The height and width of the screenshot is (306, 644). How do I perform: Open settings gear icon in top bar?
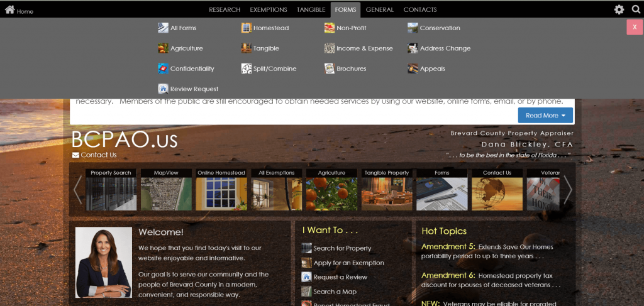pos(619,10)
